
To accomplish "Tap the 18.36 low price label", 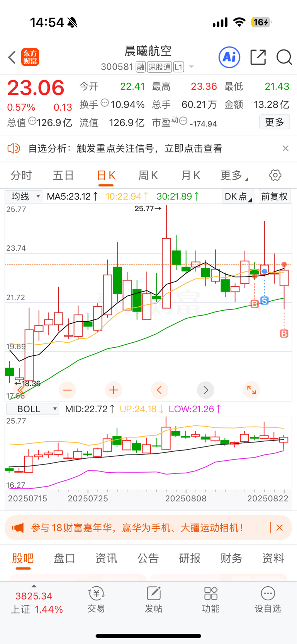I will [x=27, y=384].
